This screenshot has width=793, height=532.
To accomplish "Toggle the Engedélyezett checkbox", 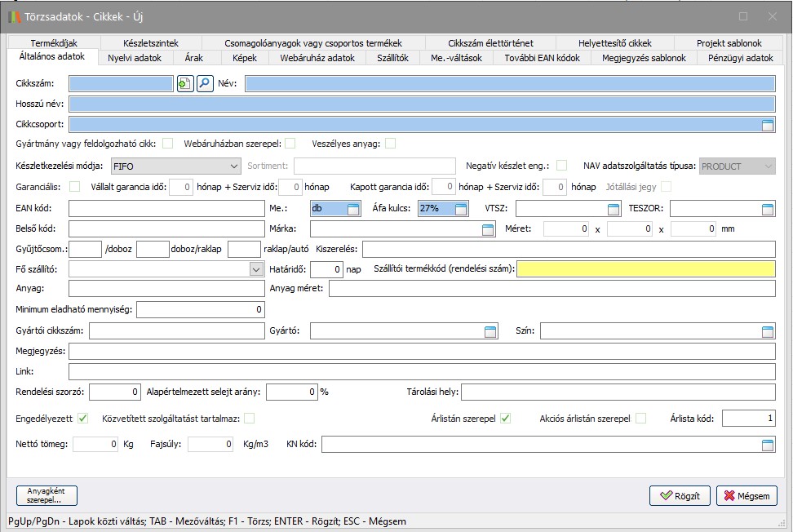I will click(x=82, y=419).
